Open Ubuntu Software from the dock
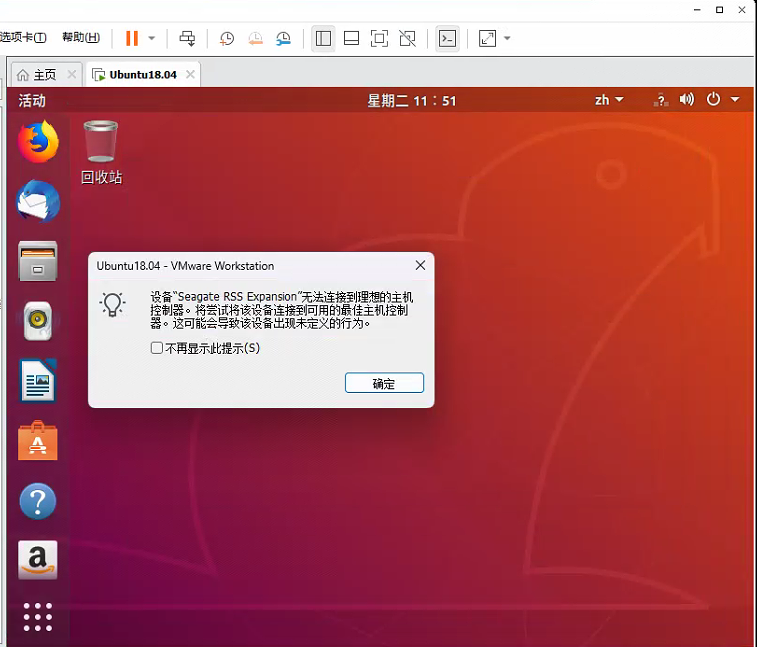This screenshot has height=647, width=757. [x=38, y=441]
